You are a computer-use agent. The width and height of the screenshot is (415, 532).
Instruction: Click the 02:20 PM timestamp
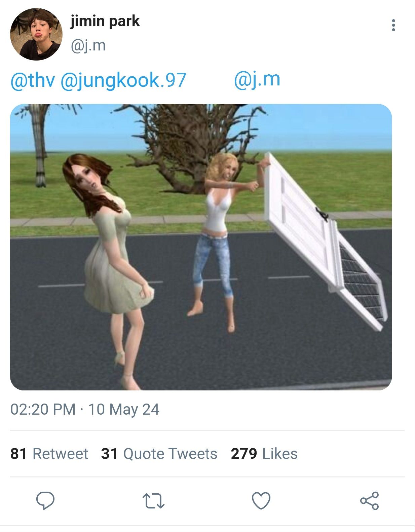(x=43, y=410)
